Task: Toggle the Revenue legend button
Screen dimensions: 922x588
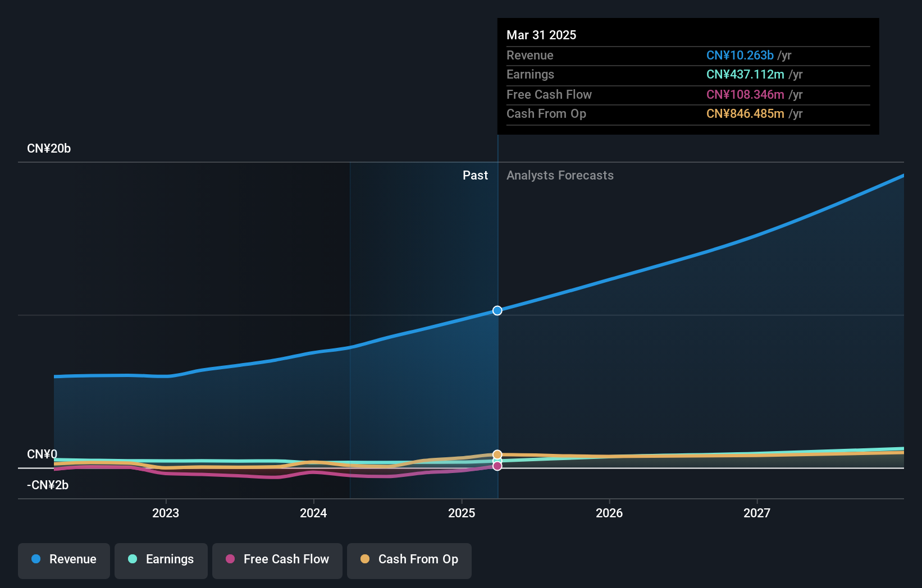Action: click(64, 561)
